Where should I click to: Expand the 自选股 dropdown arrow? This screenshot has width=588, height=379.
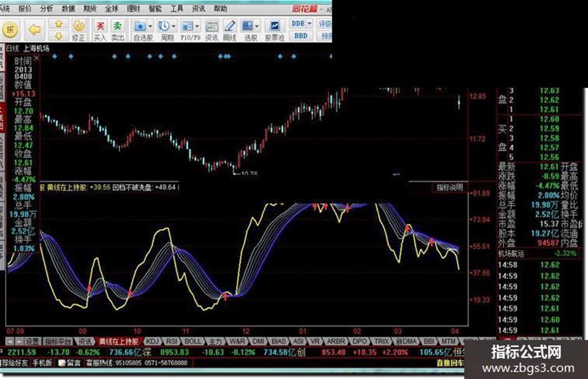[151, 26]
